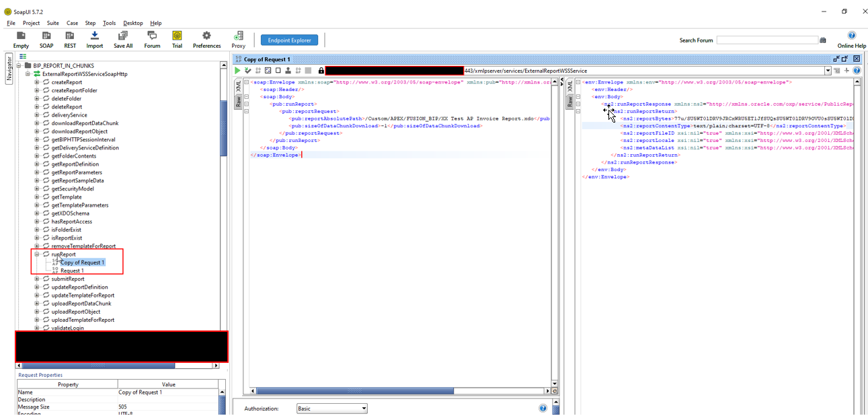This screenshot has width=868, height=418.
Task: Click the Message Size value 505
Action: 168,407
